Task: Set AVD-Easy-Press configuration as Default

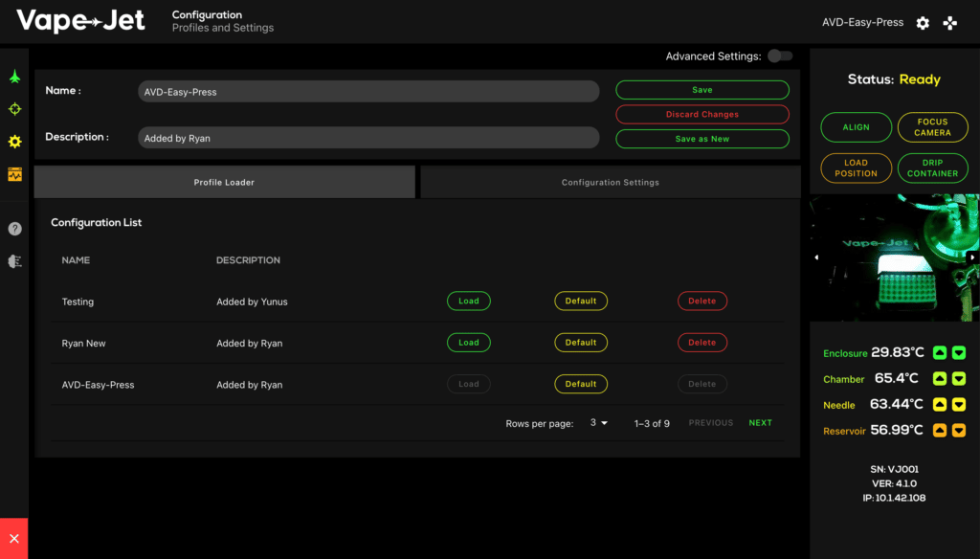Action: tap(581, 384)
